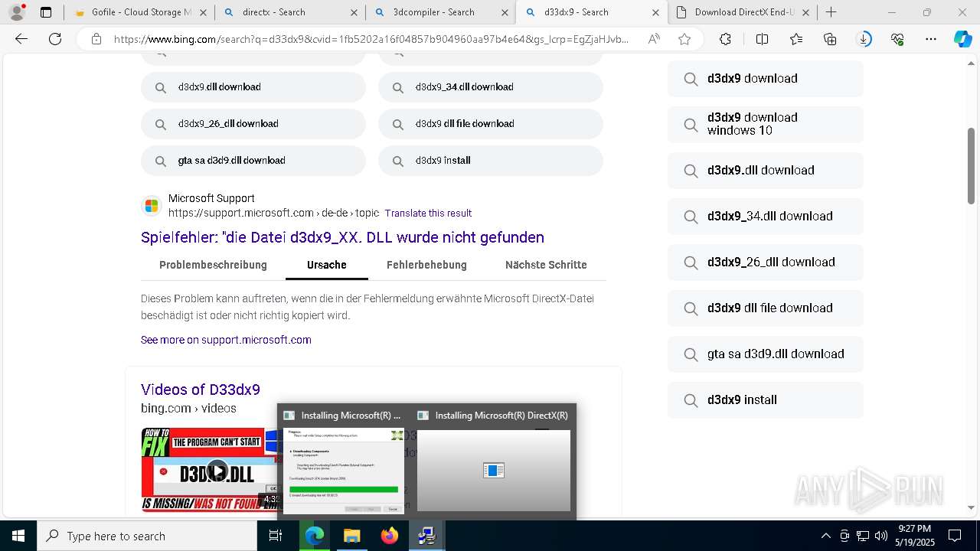The image size is (980, 551).
Task: Search suggestion d3dx9 install in main column
Action: click(x=491, y=161)
